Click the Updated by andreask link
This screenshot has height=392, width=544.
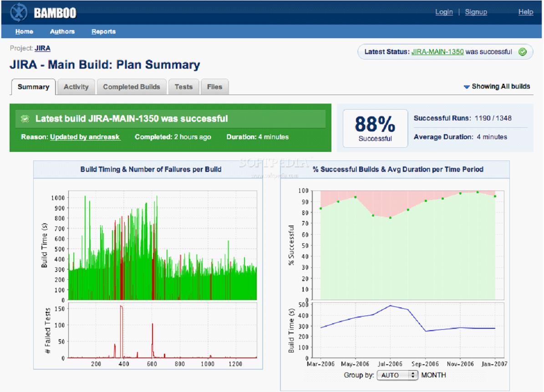click(x=85, y=137)
